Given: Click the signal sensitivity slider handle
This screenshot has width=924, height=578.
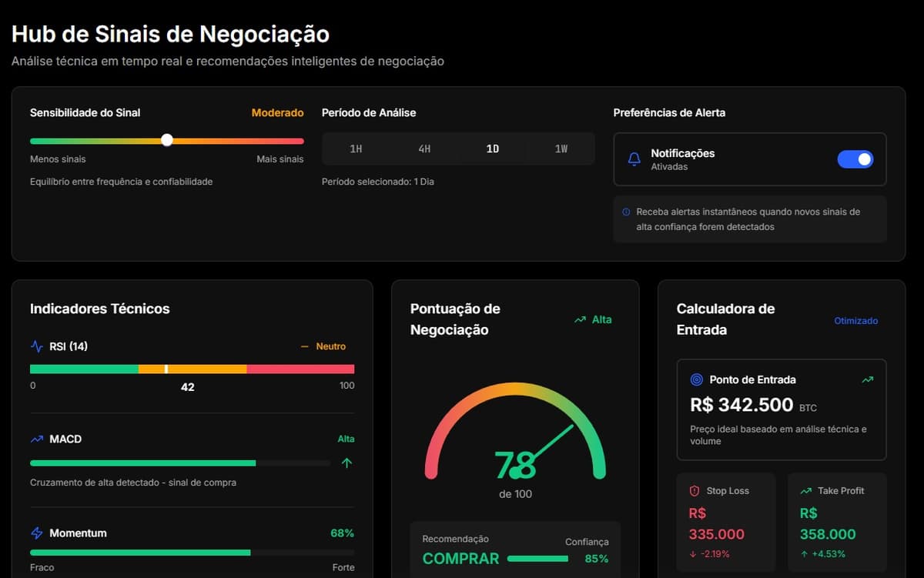Looking at the screenshot, I should click(167, 140).
